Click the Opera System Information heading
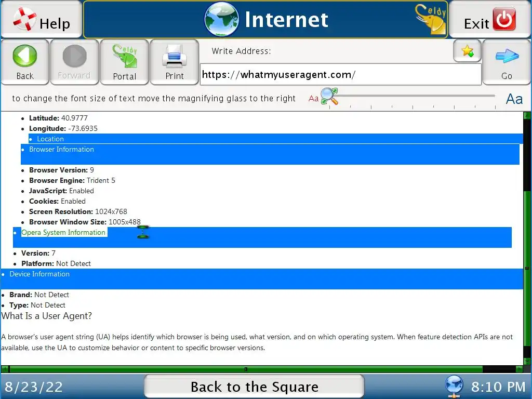The height and width of the screenshot is (399, 532). pyautogui.click(x=63, y=232)
